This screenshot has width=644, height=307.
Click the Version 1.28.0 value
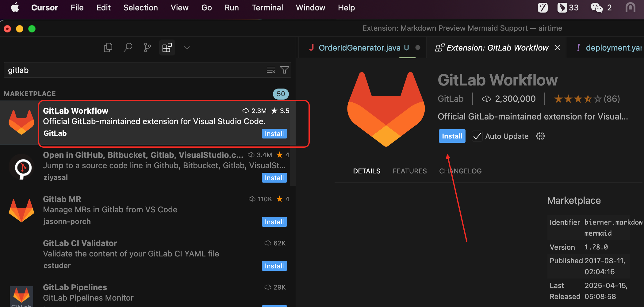pyautogui.click(x=596, y=247)
